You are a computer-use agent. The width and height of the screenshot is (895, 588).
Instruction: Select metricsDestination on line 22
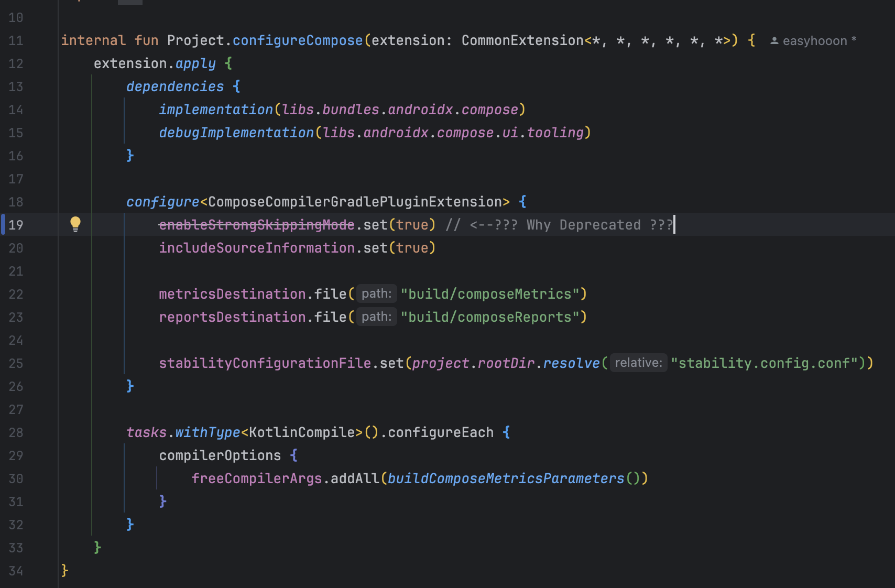coord(232,294)
